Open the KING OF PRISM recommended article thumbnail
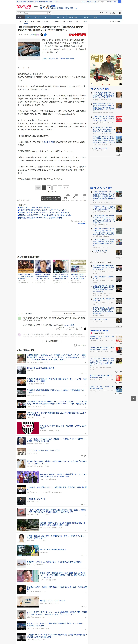The image size is (138, 644). 78,266
